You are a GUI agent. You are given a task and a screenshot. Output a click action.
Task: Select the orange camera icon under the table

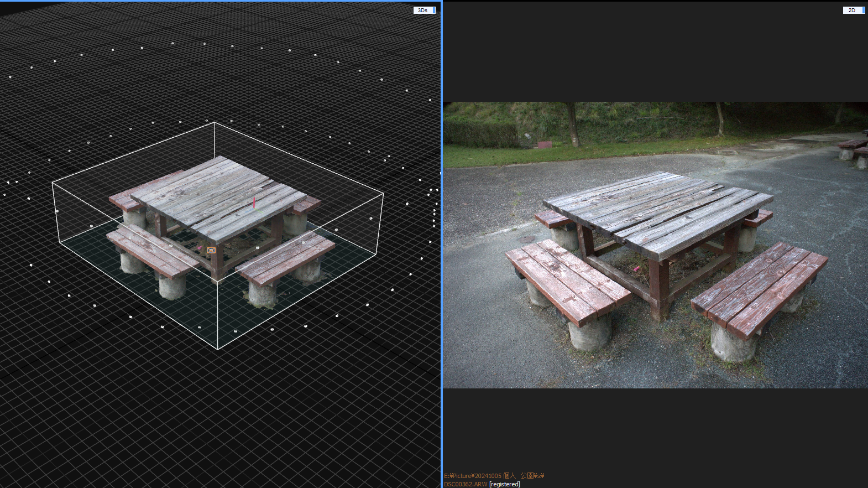coord(211,251)
